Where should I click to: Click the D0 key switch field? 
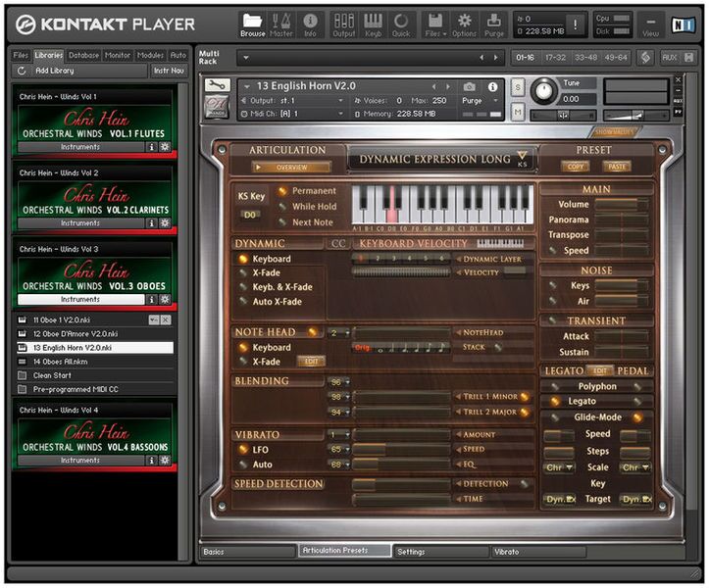[x=250, y=215]
